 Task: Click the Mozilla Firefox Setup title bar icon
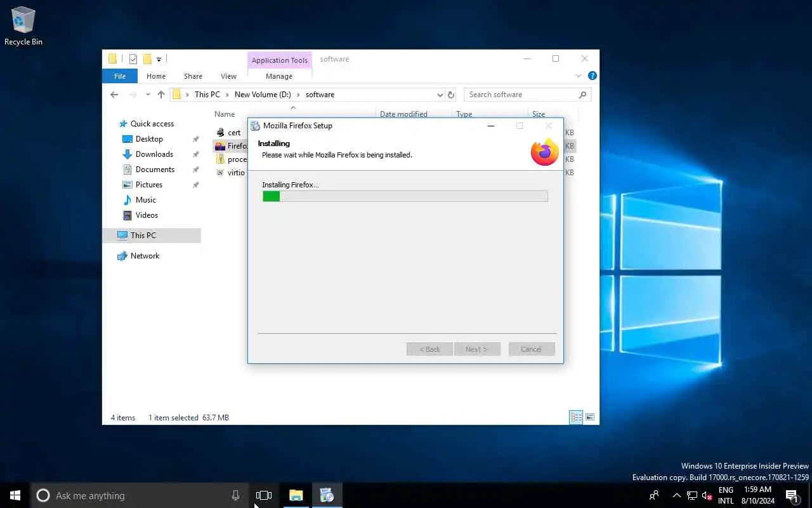pos(255,126)
